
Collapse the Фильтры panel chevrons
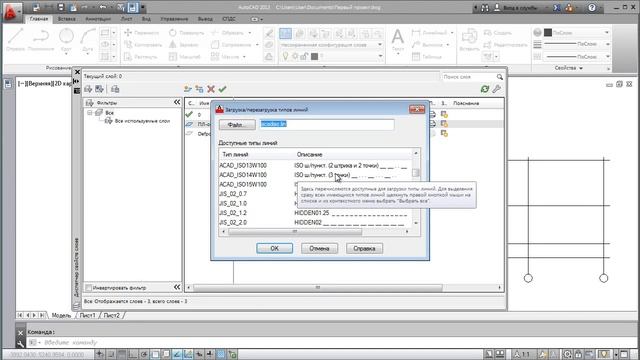coord(177,102)
